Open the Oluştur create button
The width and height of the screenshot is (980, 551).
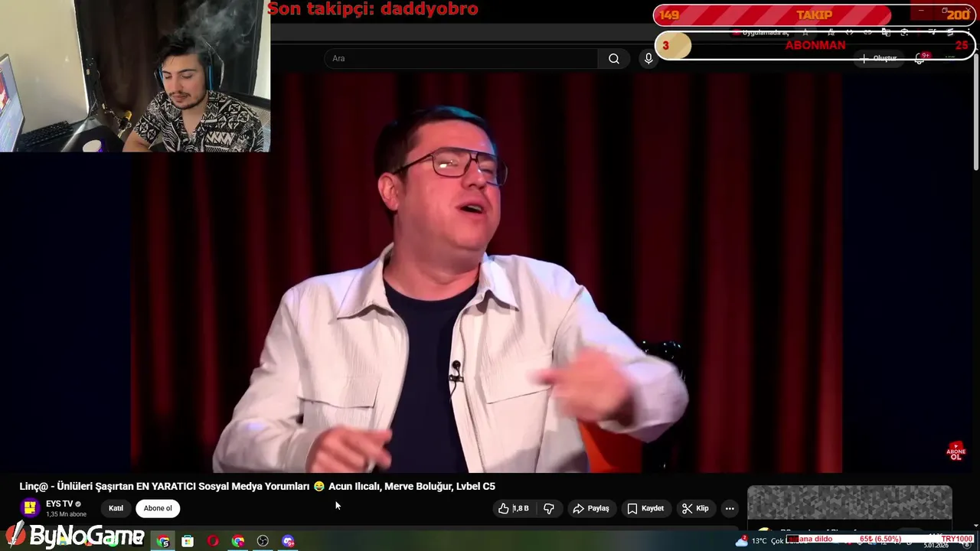tap(880, 58)
